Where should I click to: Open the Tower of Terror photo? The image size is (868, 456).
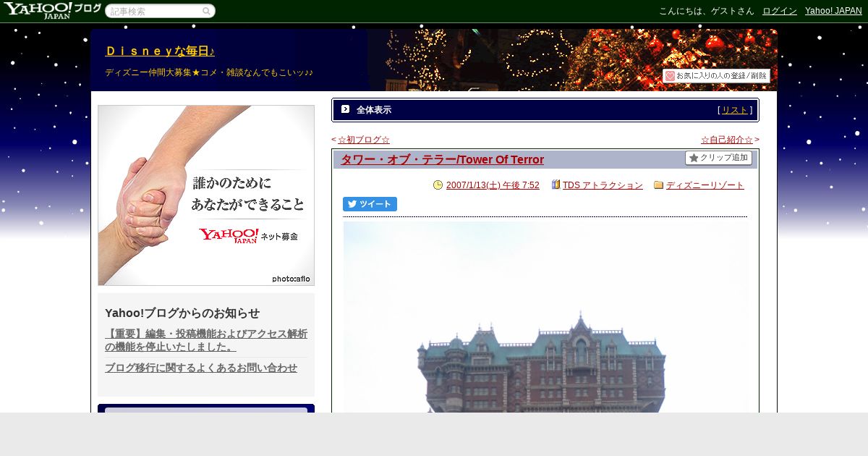(x=545, y=317)
